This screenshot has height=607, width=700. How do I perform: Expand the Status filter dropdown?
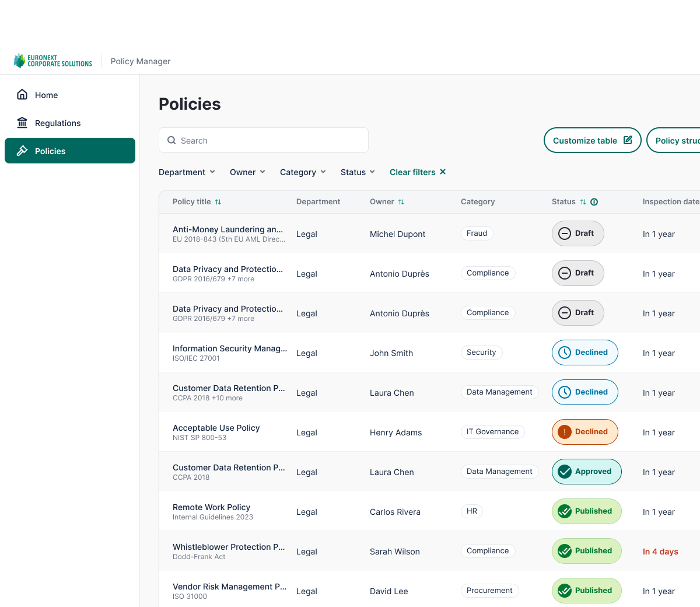coord(358,172)
